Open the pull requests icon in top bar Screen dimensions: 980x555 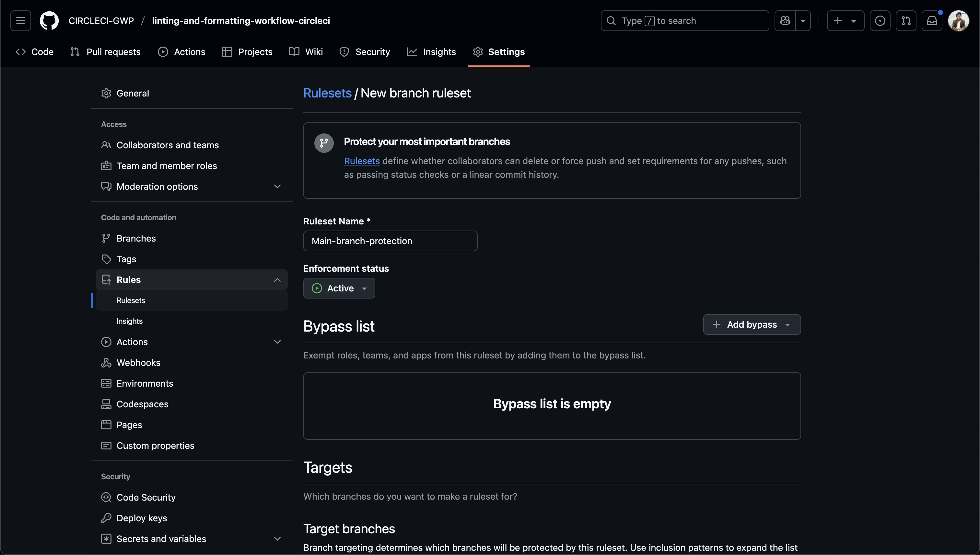coord(906,21)
